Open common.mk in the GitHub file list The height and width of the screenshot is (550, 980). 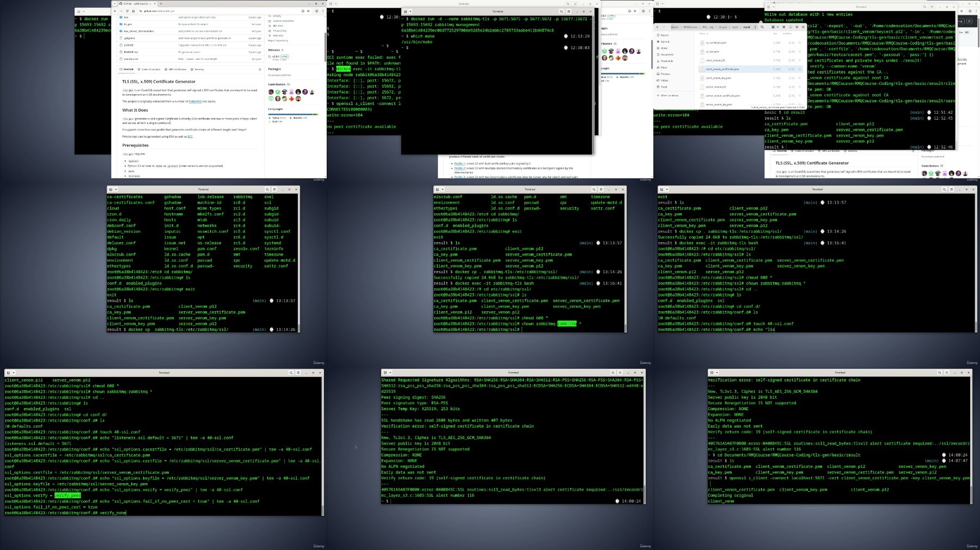click(x=131, y=59)
